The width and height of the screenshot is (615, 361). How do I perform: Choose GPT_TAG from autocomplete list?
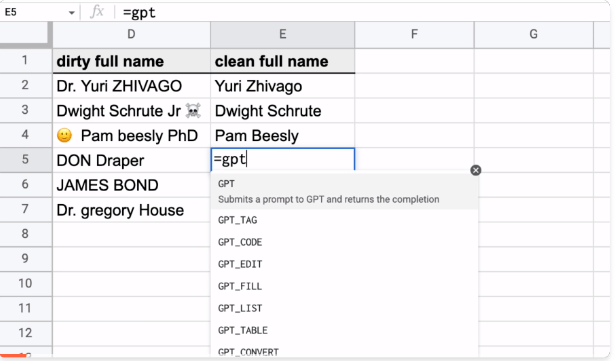344,220
